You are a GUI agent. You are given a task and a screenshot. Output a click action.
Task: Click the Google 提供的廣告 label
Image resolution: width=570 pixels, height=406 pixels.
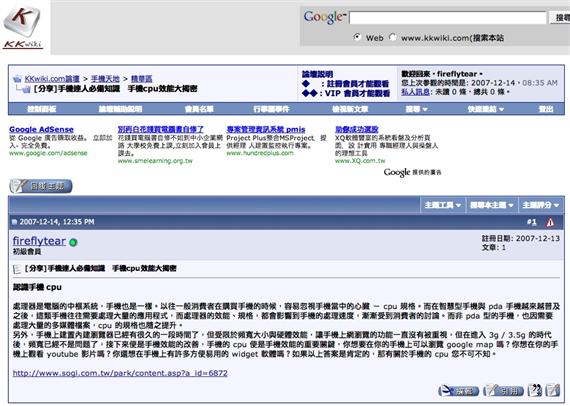pyautogui.click(x=413, y=172)
